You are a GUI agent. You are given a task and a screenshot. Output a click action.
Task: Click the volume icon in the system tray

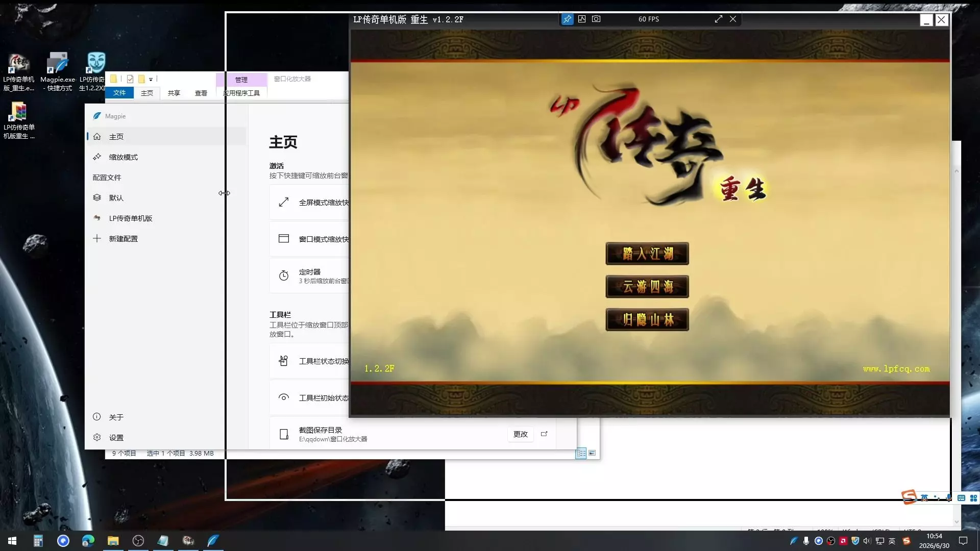[867, 541]
